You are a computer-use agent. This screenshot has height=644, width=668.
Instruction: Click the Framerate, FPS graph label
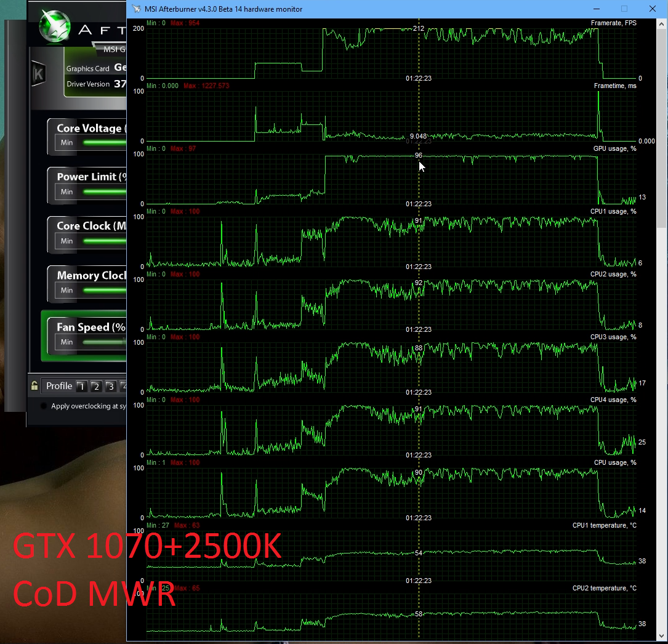pyautogui.click(x=613, y=23)
